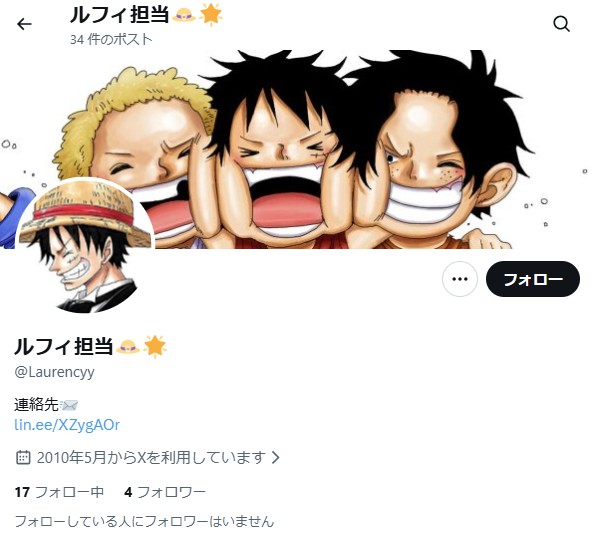Click the calendar icon beside the join date
593x548 pixels.
(x=23, y=457)
